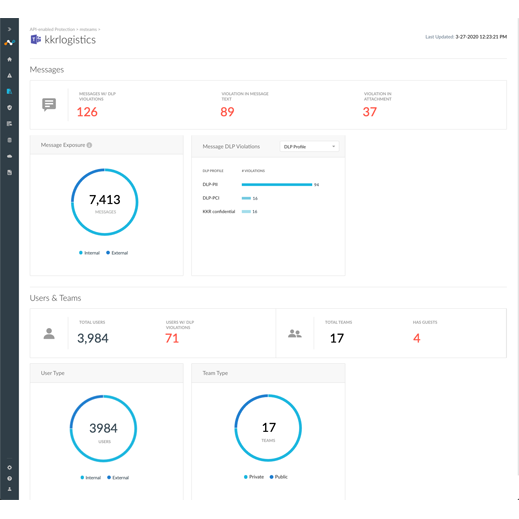
Task: Open the list-style reports icon in the sidebar
Action: (9, 124)
